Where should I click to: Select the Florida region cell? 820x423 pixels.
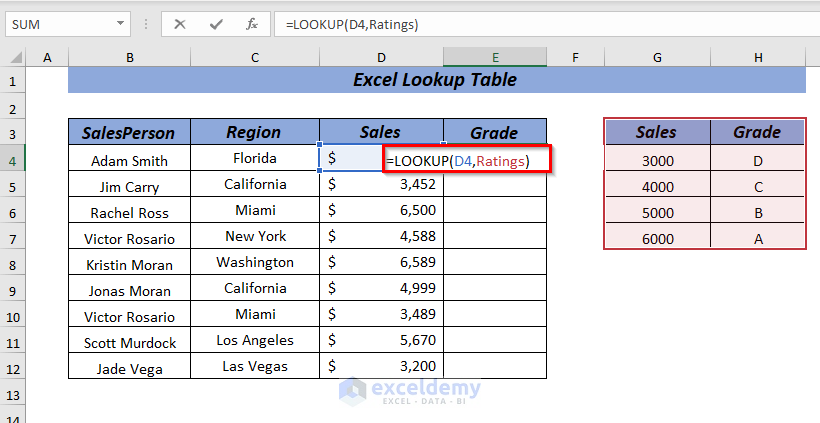click(255, 158)
